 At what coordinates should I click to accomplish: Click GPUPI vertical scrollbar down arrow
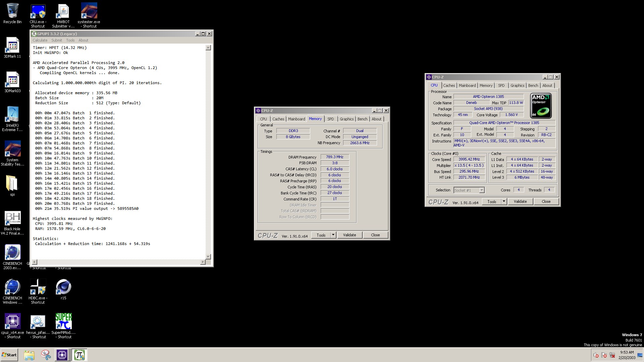[x=208, y=256]
